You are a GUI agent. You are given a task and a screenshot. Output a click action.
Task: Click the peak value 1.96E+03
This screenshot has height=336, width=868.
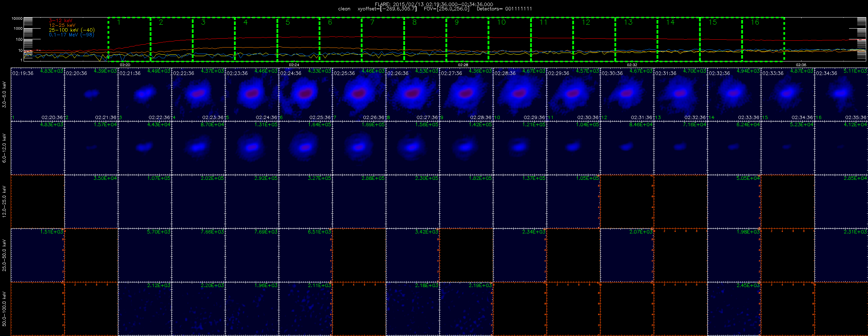point(266,285)
